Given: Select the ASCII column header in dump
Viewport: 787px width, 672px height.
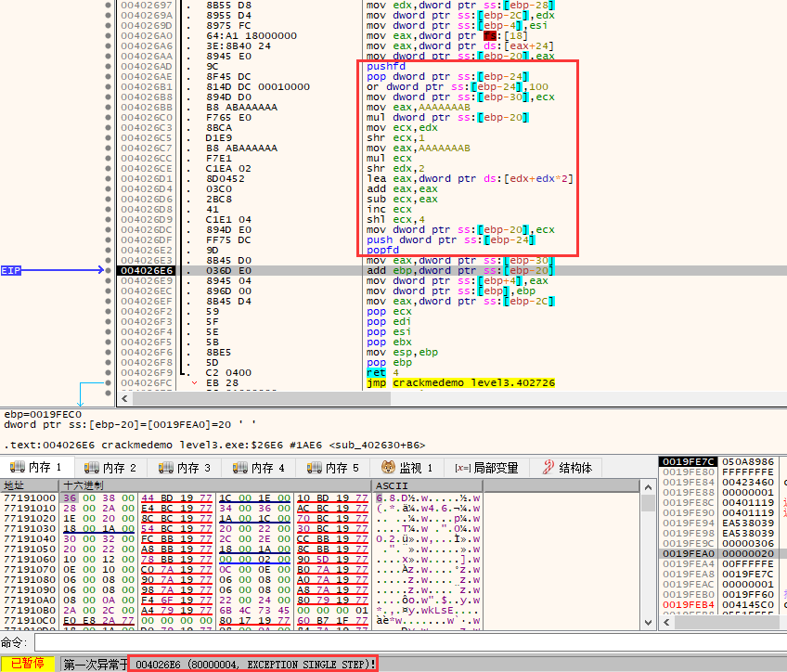Looking at the screenshot, I should [427, 485].
